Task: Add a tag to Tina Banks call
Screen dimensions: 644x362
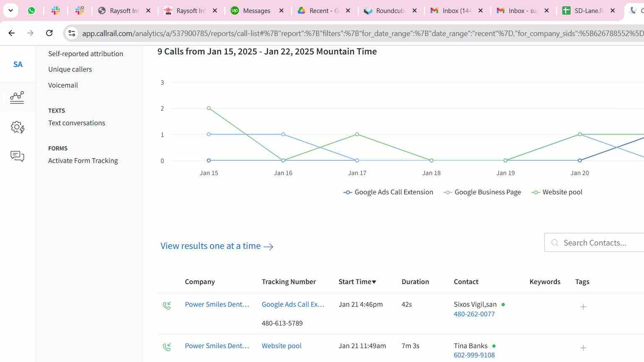Action: coord(583,348)
